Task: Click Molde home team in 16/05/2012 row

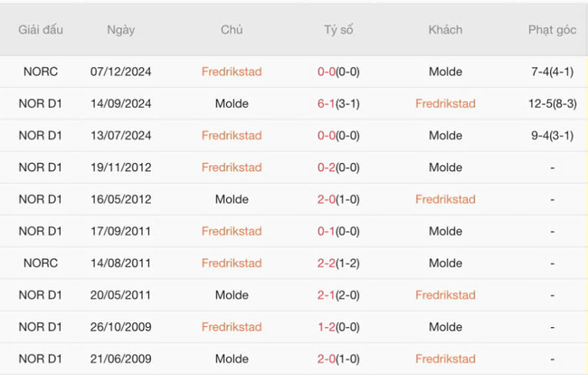Action: coord(232,199)
